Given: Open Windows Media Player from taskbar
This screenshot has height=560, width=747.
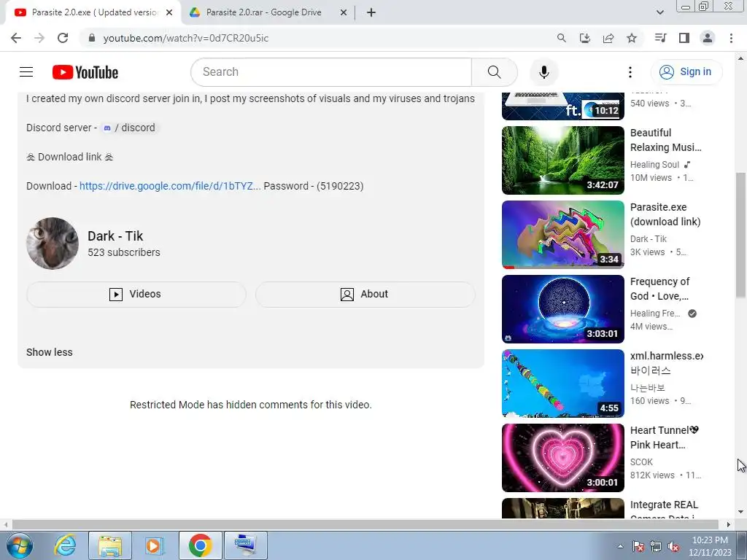Looking at the screenshot, I should (155, 545).
